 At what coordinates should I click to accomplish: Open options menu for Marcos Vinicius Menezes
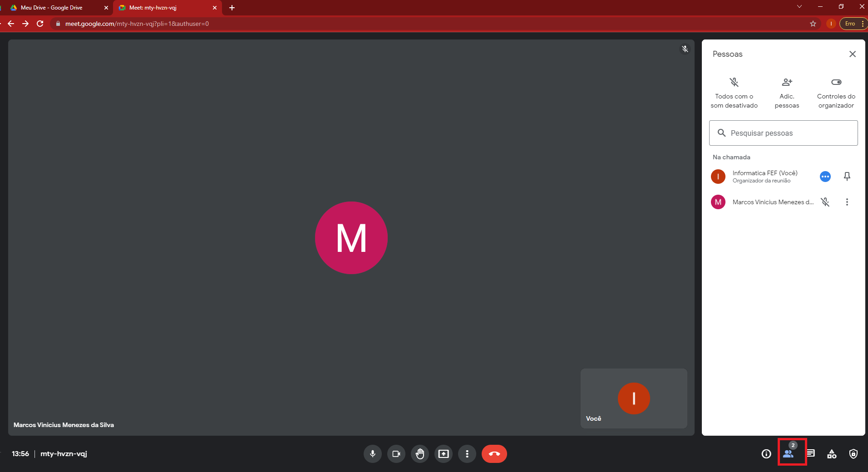[847, 202]
